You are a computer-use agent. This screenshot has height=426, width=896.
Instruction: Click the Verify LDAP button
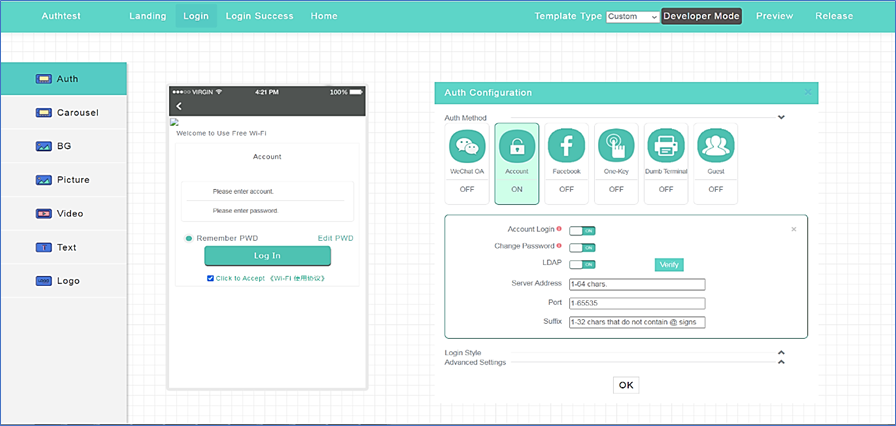coord(669,264)
